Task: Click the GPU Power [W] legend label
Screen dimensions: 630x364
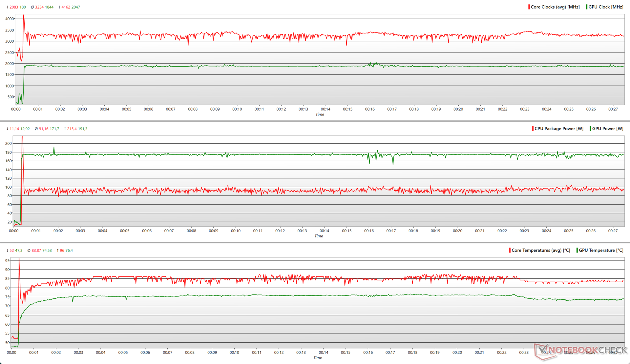Action: click(x=607, y=129)
